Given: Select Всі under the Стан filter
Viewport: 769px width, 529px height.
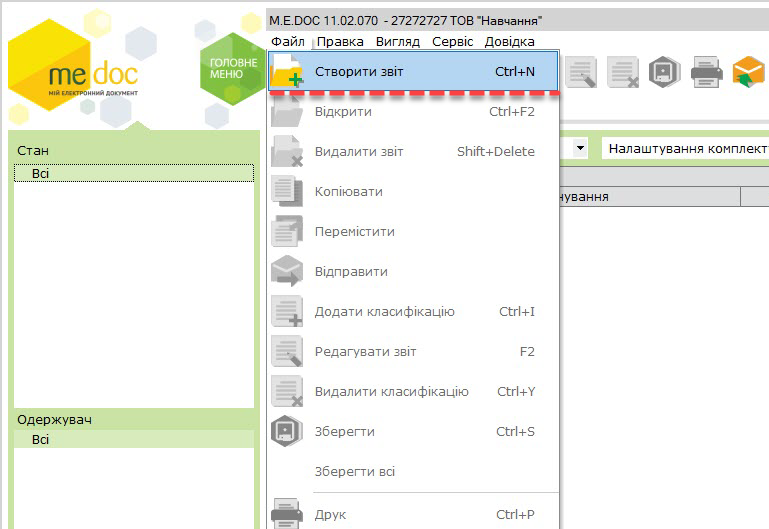Looking at the screenshot, I should [134, 173].
